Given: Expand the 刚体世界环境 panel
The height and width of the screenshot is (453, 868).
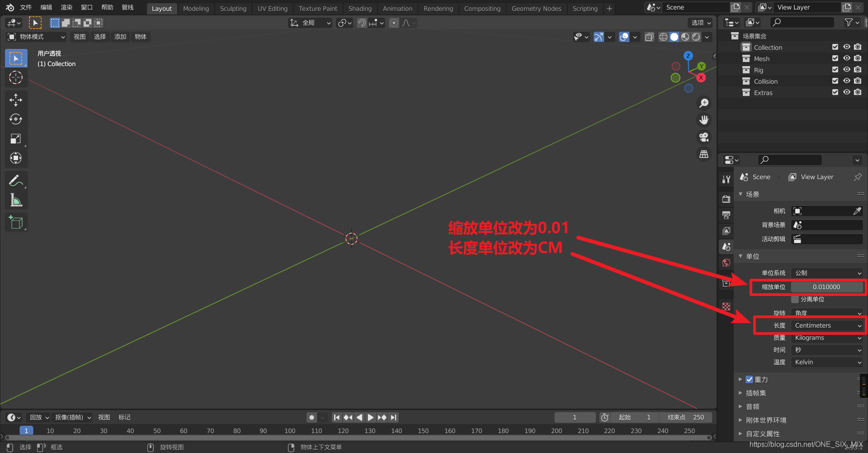Looking at the screenshot, I should (x=766, y=420).
